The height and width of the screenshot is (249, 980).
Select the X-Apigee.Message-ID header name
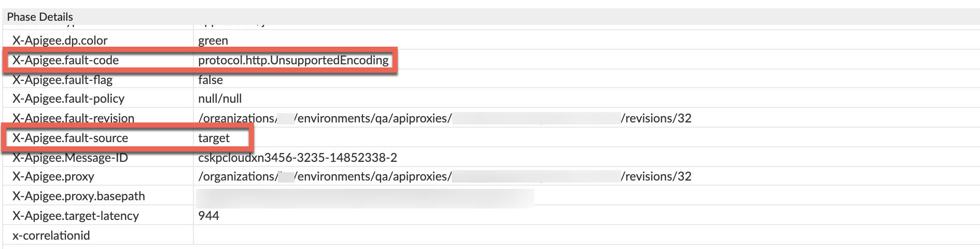pos(70,158)
